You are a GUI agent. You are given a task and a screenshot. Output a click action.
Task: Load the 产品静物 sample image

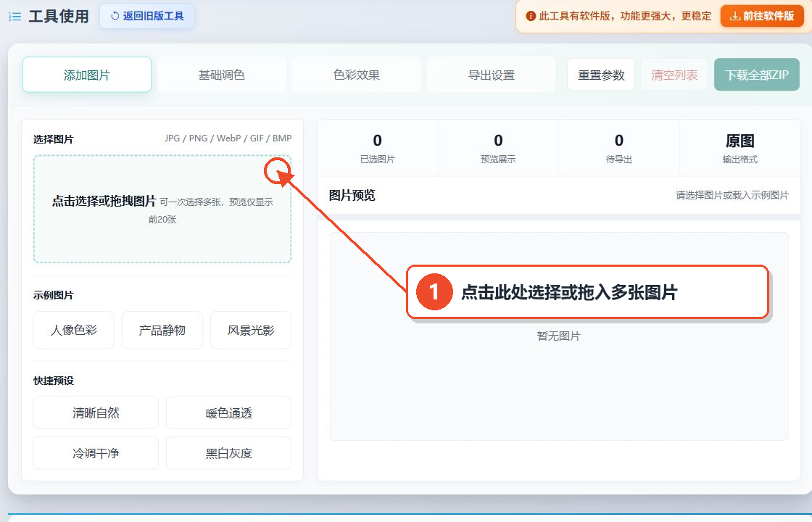pos(162,330)
